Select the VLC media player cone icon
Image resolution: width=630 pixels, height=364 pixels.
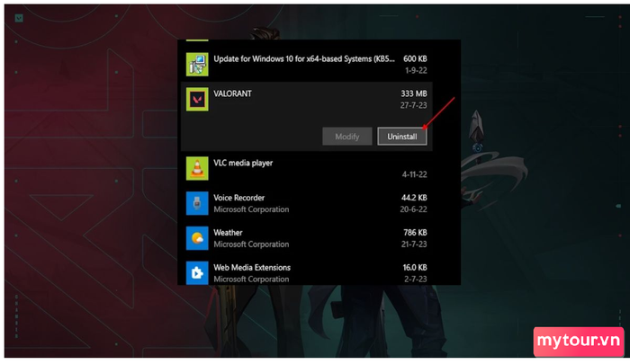[197, 168]
